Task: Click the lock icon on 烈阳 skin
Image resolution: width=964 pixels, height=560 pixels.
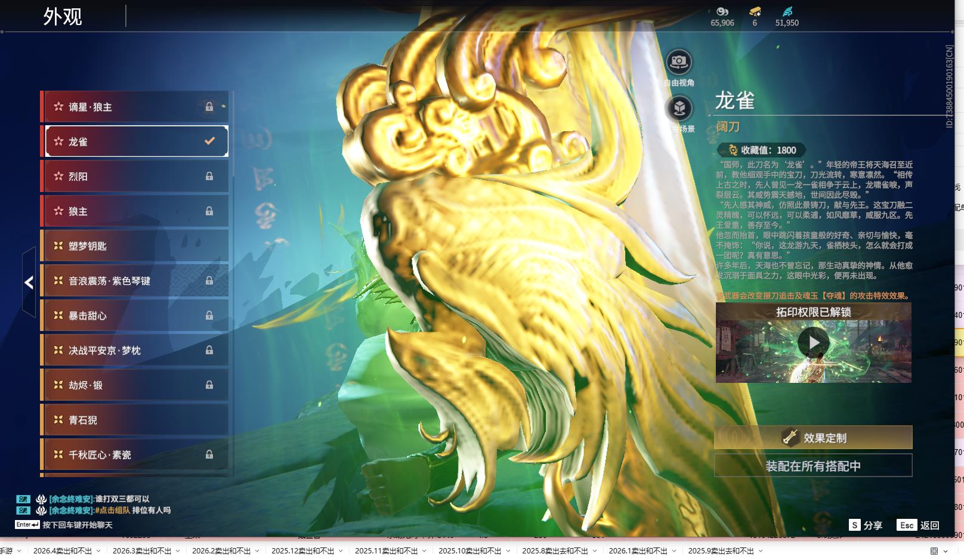Action: [x=209, y=177]
